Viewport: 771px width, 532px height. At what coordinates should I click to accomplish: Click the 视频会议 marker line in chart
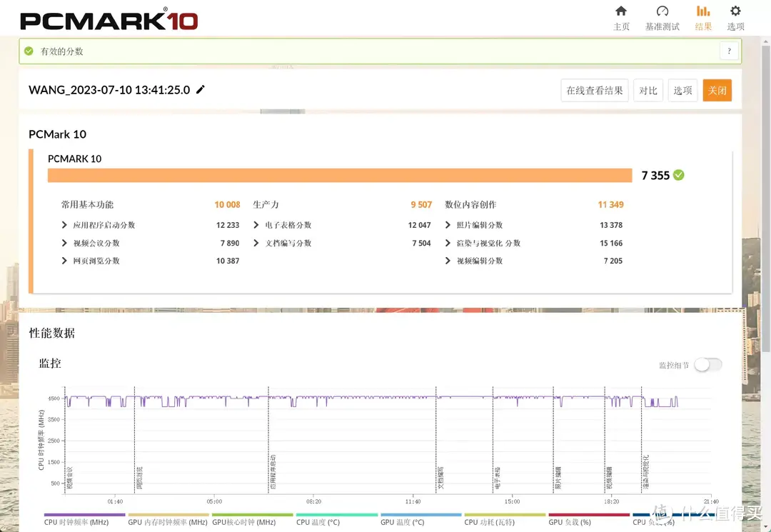65,440
